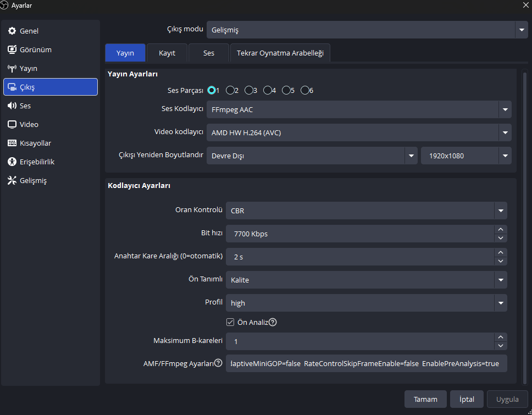Click the Gelişmiş tools icon in sidebar

pyautogui.click(x=12, y=181)
